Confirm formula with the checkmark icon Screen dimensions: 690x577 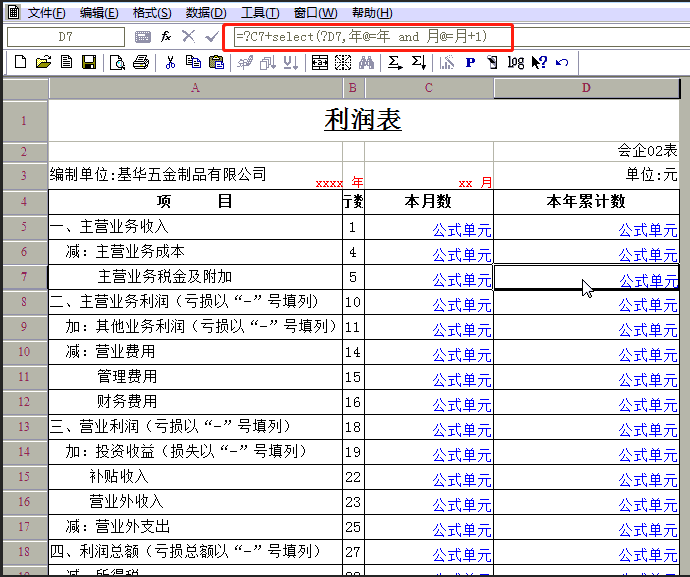pos(212,36)
